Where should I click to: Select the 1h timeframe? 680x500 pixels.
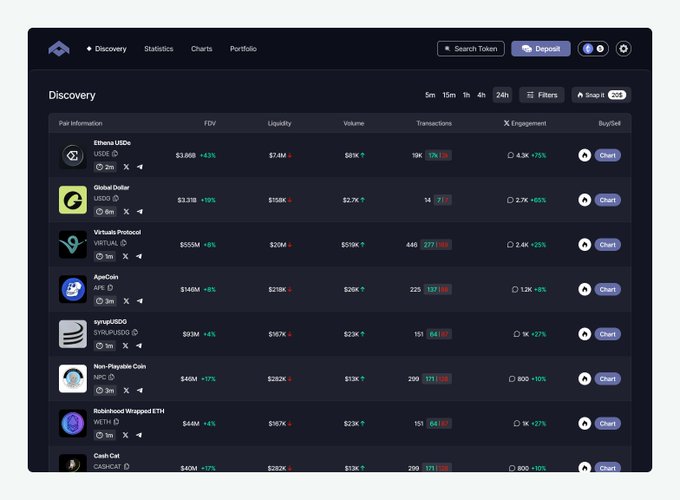click(466, 95)
